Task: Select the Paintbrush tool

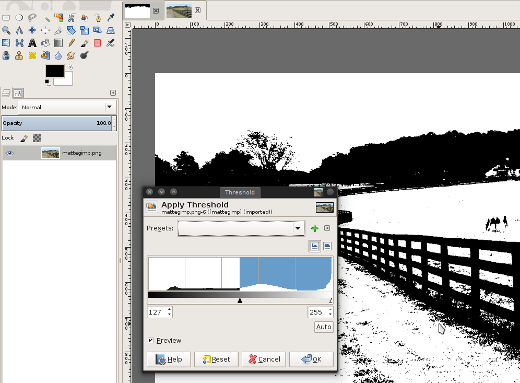Action: pyautogui.click(x=84, y=43)
